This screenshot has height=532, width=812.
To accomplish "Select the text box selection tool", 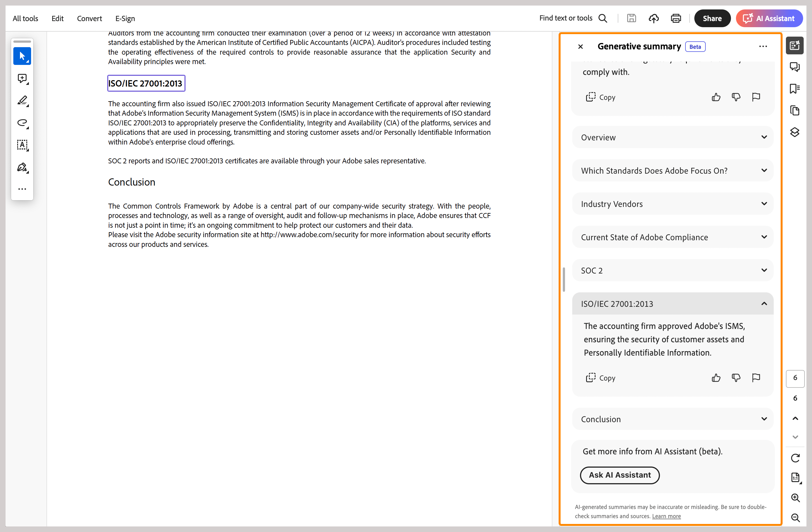I will coord(22,145).
